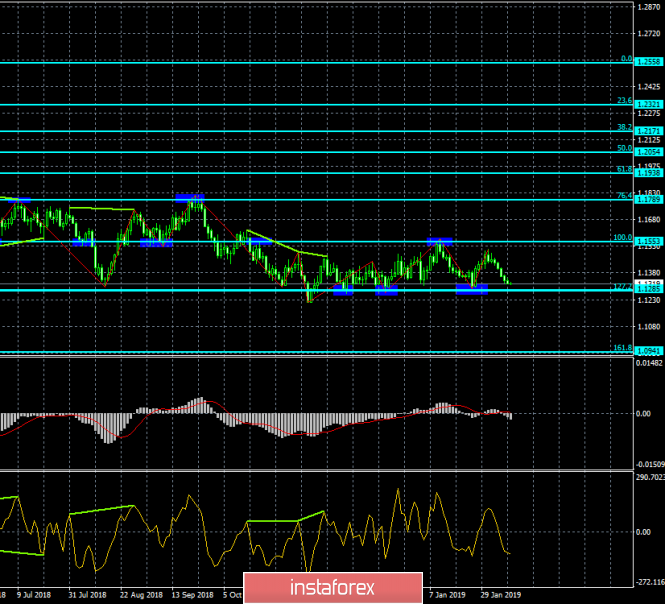Click the -0.01509 MACD scale value

(x=649, y=464)
